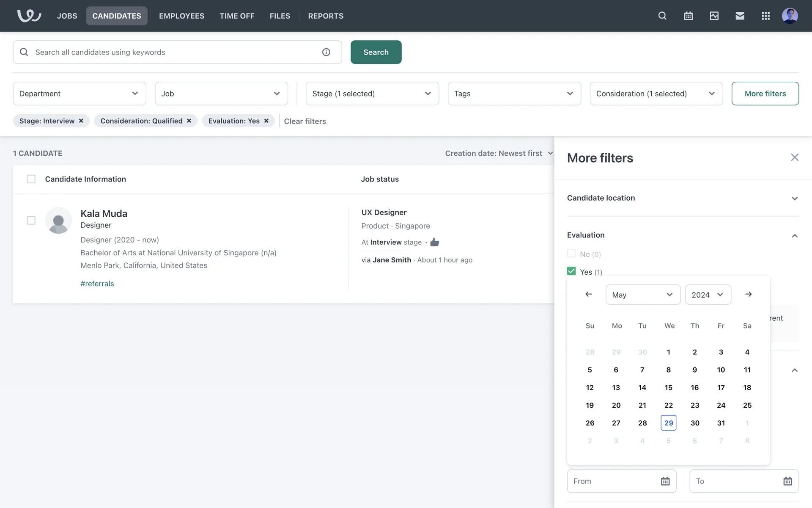Click the info icon in search field
The width and height of the screenshot is (812, 508).
[326, 52]
